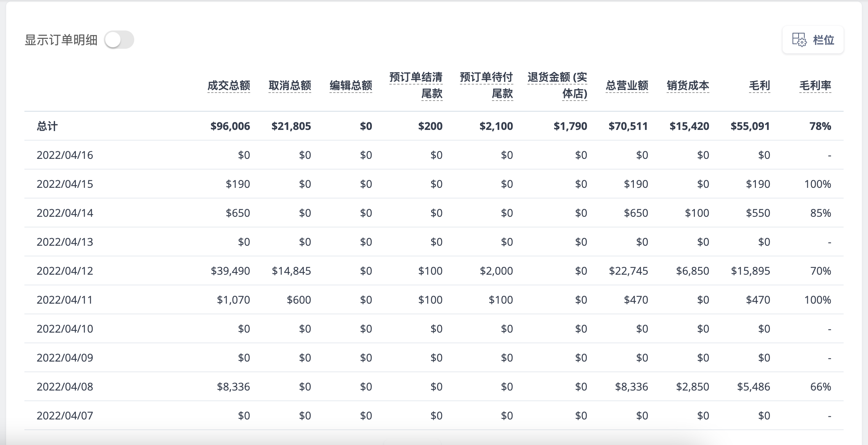Click the 毛利率 column header
The height and width of the screenshot is (445, 868).
pyautogui.click(x=815, y=85)
